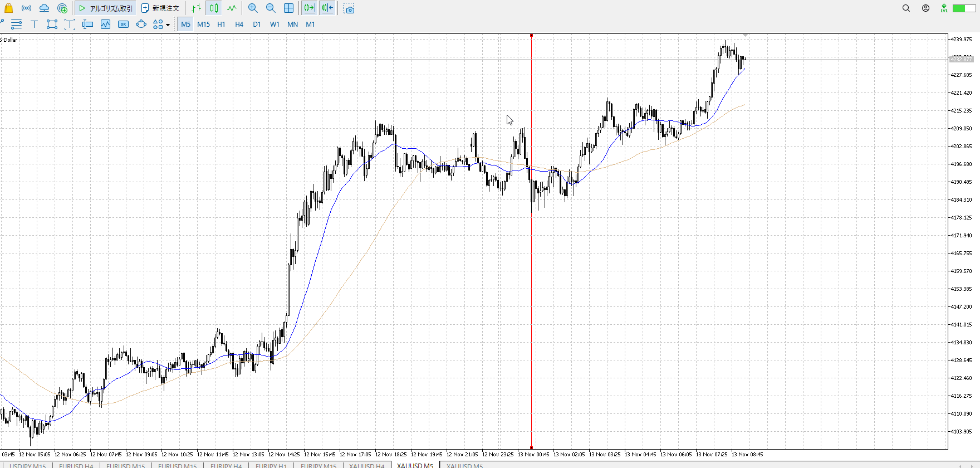Take a chart screenshot with camera icon

(x=349, y=9)
